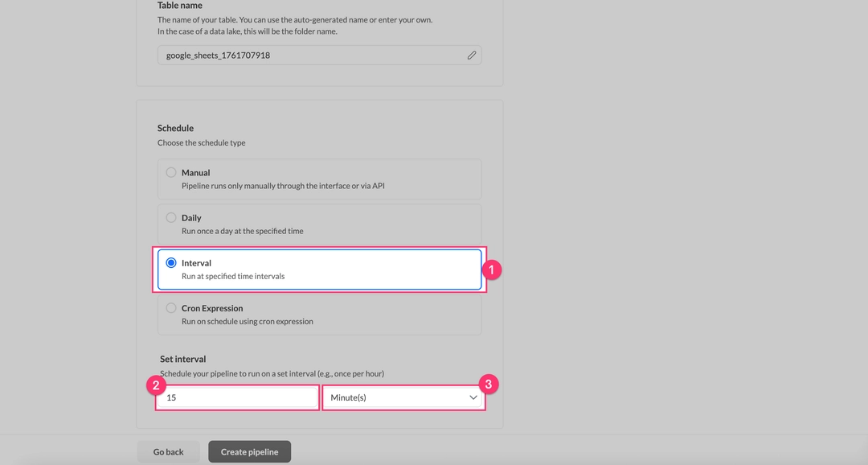The image size is (868, 465).
Task: Click the 'Run once a day' description text
Action: coord(242,231)
